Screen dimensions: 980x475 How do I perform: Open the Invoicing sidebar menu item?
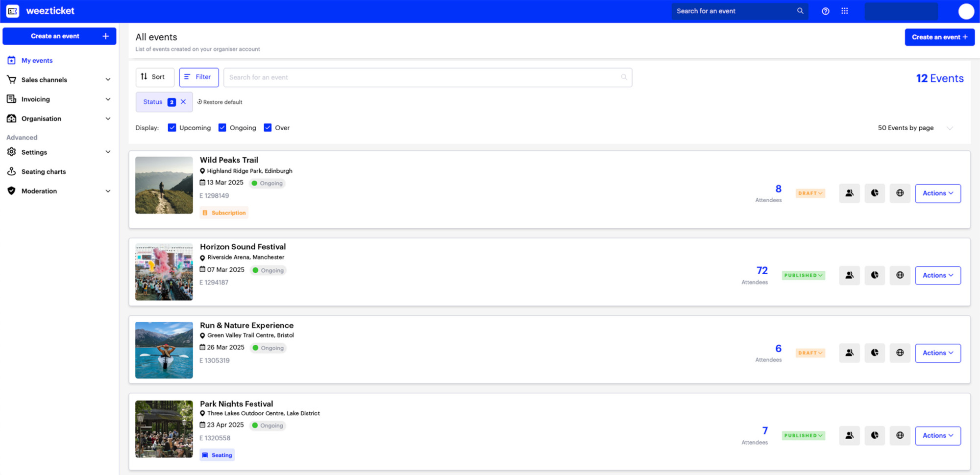[36, 99]
